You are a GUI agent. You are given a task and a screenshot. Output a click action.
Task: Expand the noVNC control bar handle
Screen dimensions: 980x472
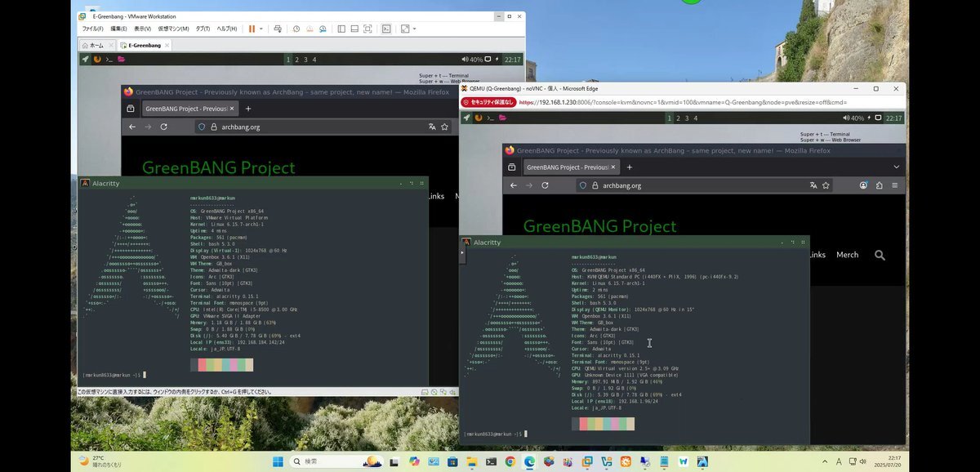tap(461, 252)
